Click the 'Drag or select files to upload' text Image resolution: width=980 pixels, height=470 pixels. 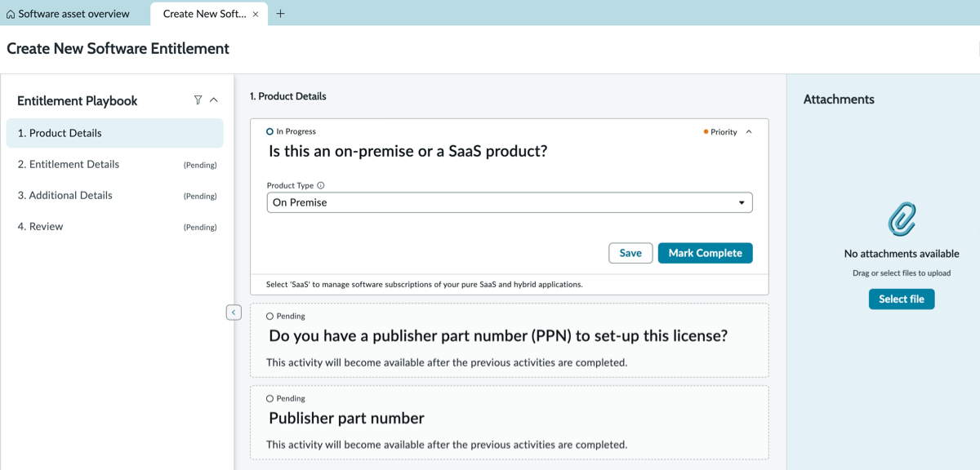(x=902, y=273)
